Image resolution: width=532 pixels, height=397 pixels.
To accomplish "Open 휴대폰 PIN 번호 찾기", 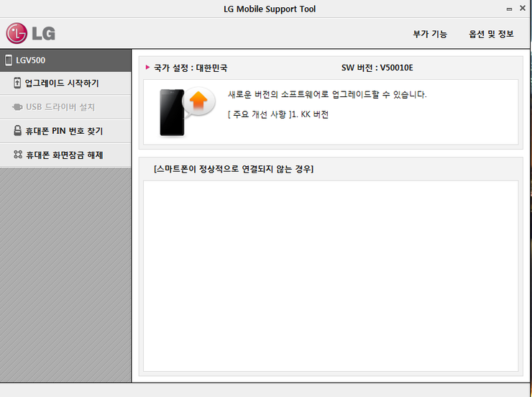I will (x=65, y=131).
